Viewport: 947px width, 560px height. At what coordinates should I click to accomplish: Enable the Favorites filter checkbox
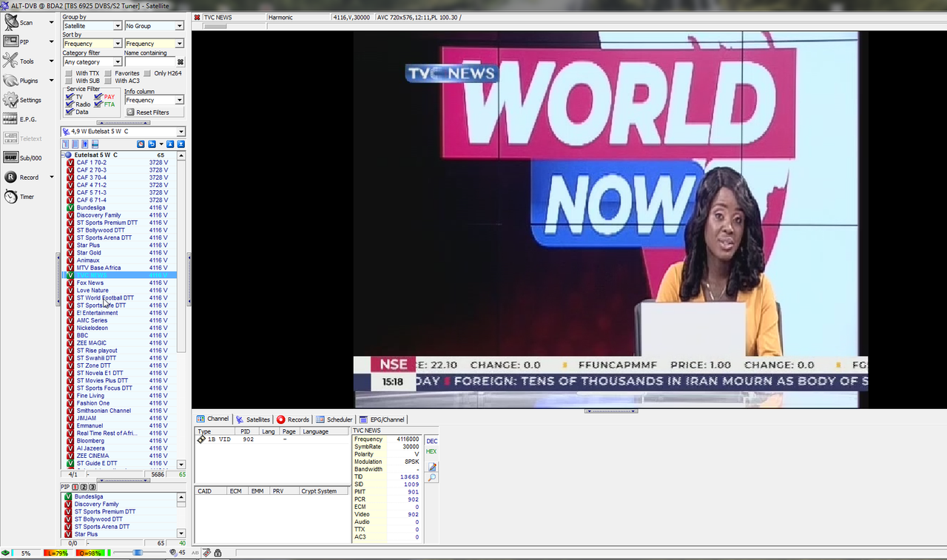[107, 73]
